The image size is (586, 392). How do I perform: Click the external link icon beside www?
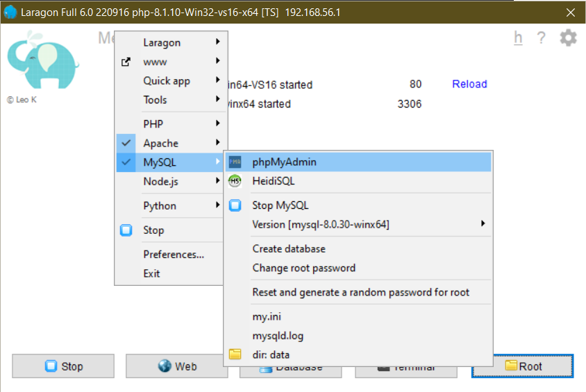tap(126, 62)
